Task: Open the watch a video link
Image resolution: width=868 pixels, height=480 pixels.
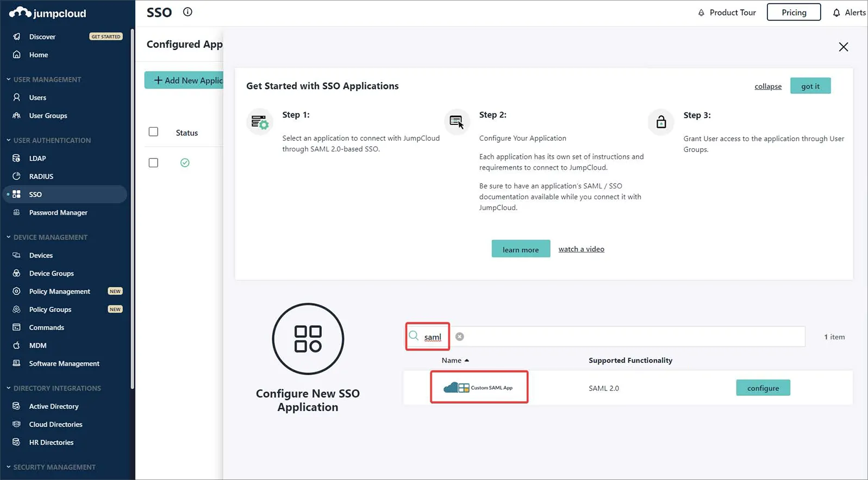Action: pos(582,249)
